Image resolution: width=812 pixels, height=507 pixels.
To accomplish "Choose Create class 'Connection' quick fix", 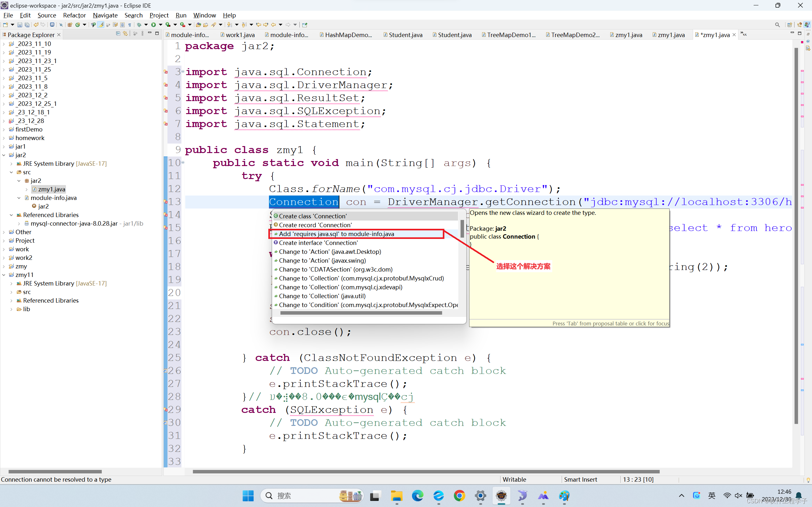I will (313, 216).
